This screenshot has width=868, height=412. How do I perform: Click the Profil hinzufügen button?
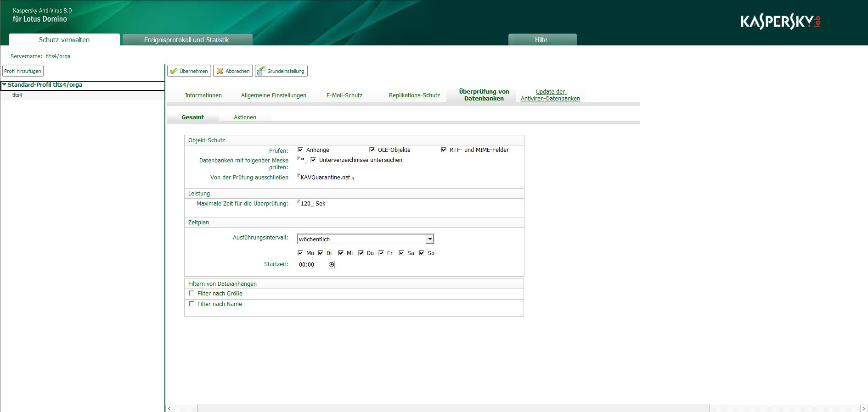[23, 71]
